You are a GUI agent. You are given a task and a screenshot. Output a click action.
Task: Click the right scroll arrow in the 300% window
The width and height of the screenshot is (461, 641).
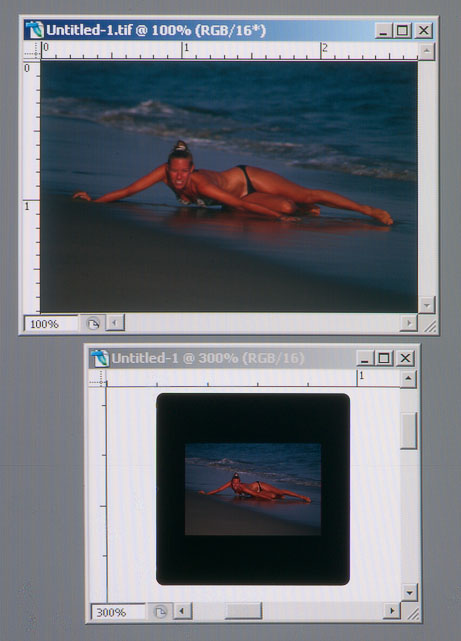pos(392,611)
